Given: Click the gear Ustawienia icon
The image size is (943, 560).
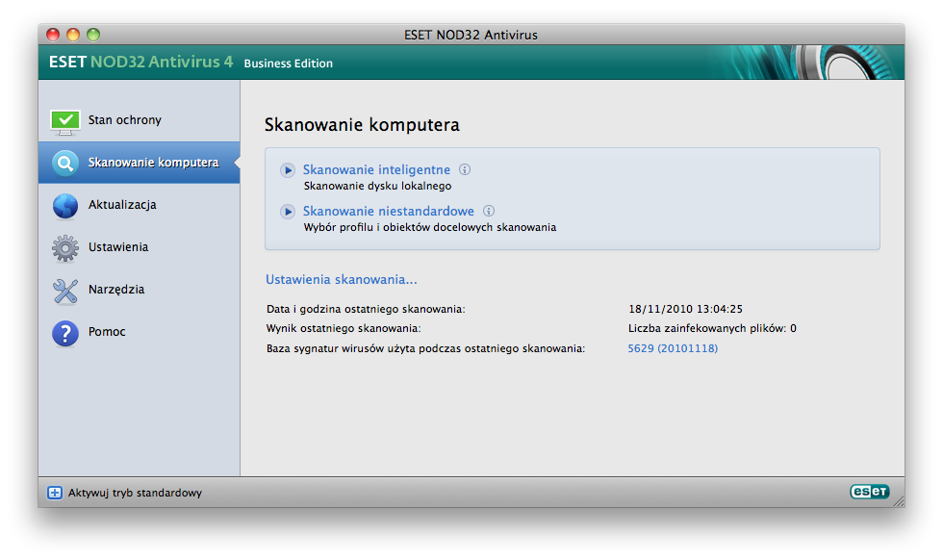Looking at the screenshot, I should coord(65,248).
